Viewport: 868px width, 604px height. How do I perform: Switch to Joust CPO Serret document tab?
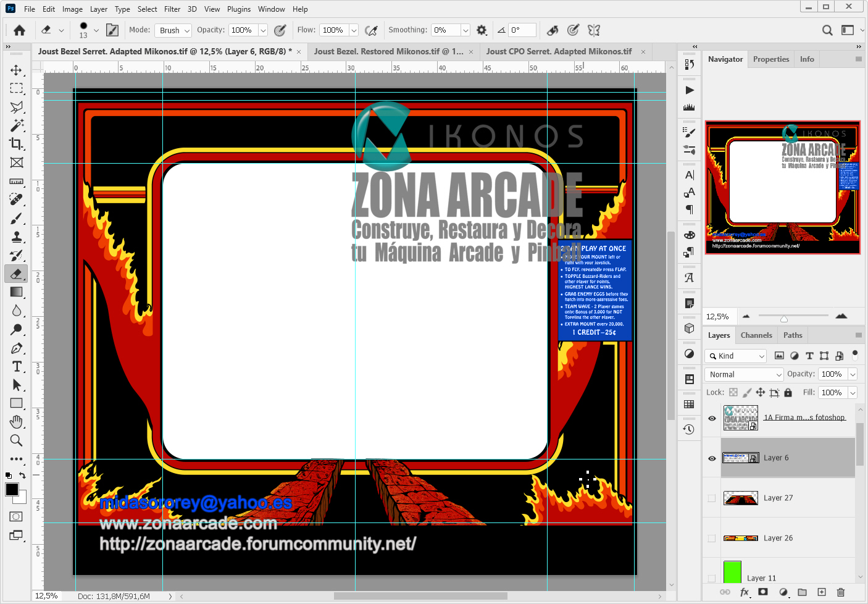tap(559, 51)
